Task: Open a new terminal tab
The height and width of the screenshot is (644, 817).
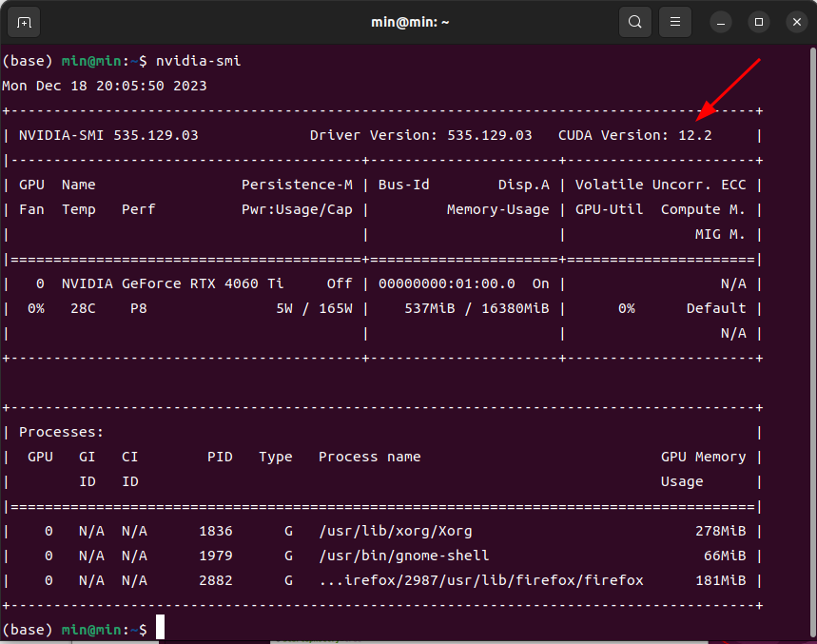Action: (24, 23)
